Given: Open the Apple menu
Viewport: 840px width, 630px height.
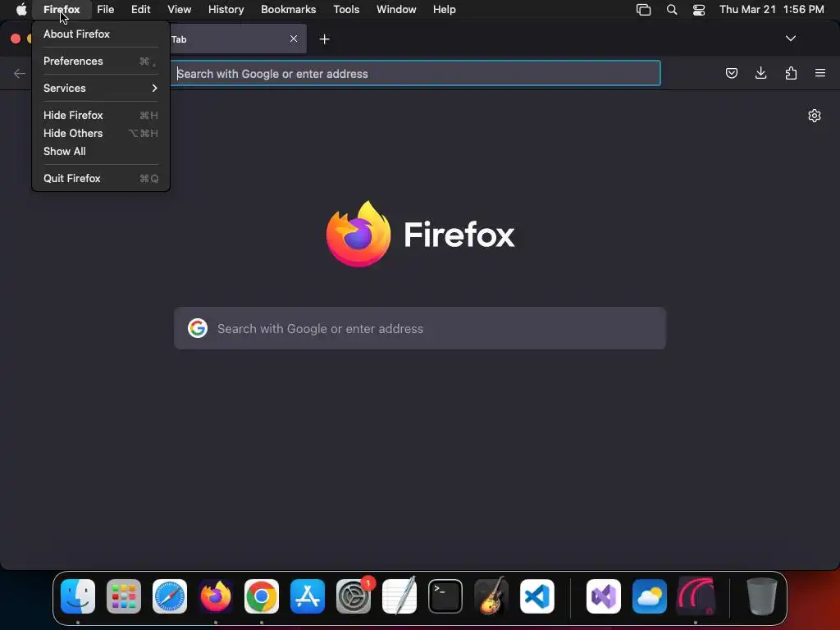Looking at the screenshot, I should pyautogui.click(x=21, y=10).
